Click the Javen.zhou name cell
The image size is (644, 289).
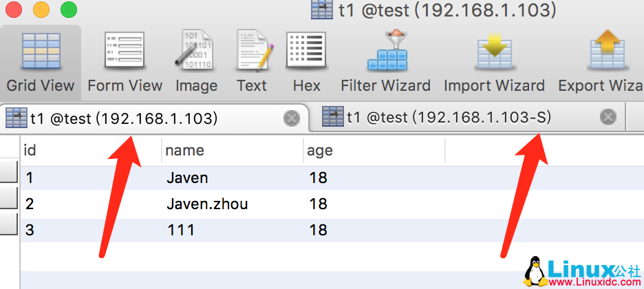[x=207, y=204]
